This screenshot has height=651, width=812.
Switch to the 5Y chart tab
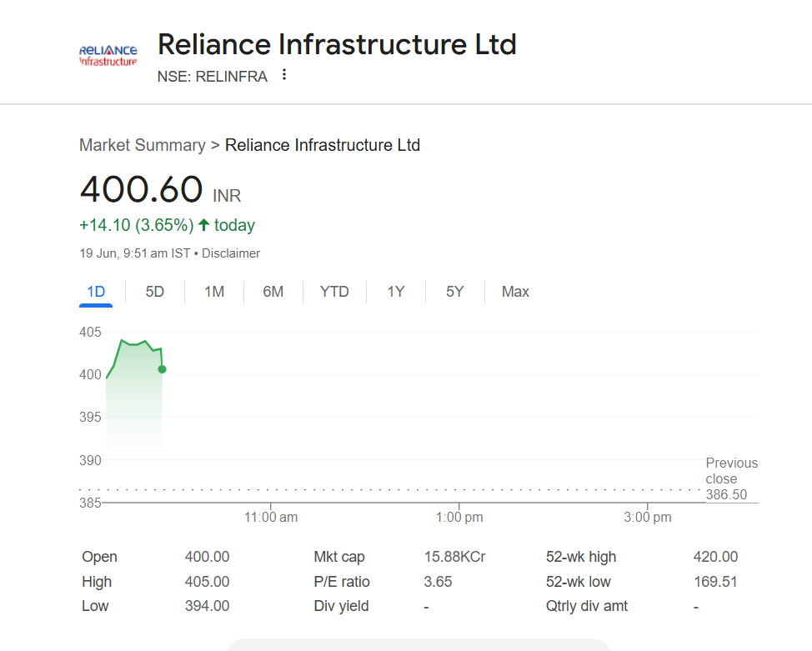454,292
